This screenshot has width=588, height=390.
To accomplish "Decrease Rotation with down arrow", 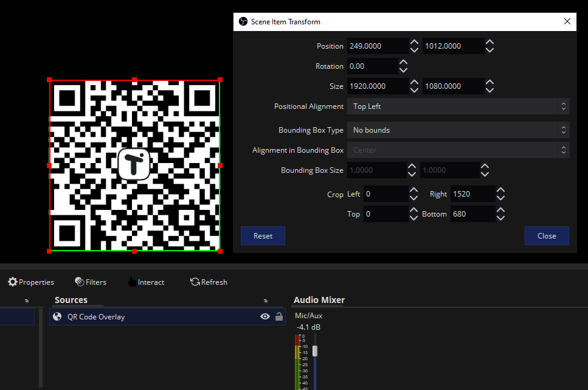I will point(403,70).
